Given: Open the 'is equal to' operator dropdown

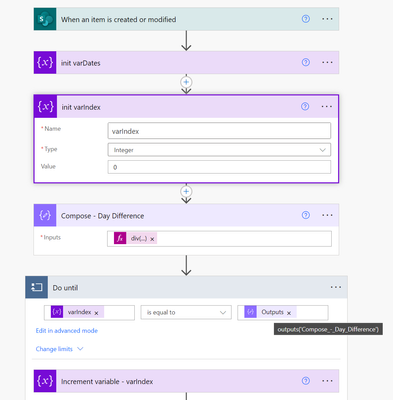Looking at the screenshot, I should (186, 313).
